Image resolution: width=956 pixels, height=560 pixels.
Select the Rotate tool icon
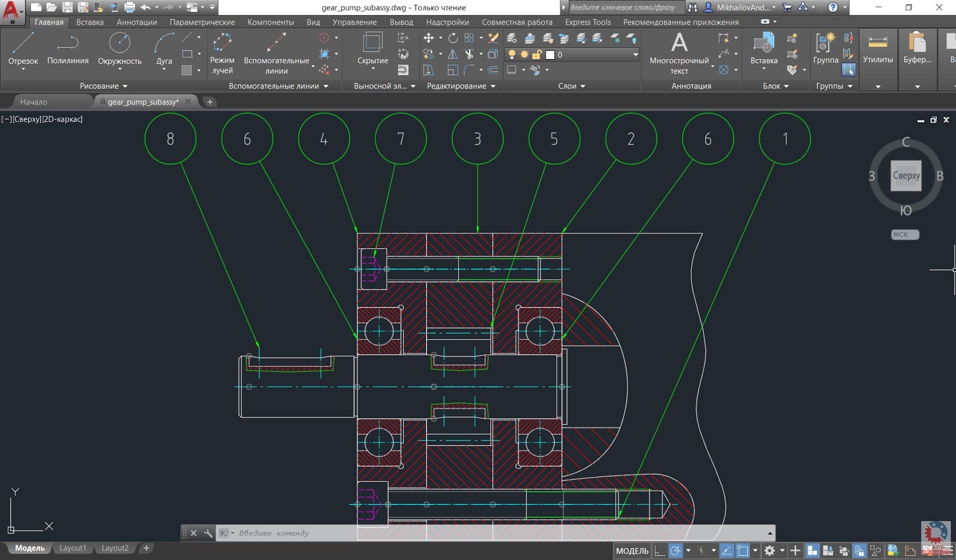coord(453,38)
